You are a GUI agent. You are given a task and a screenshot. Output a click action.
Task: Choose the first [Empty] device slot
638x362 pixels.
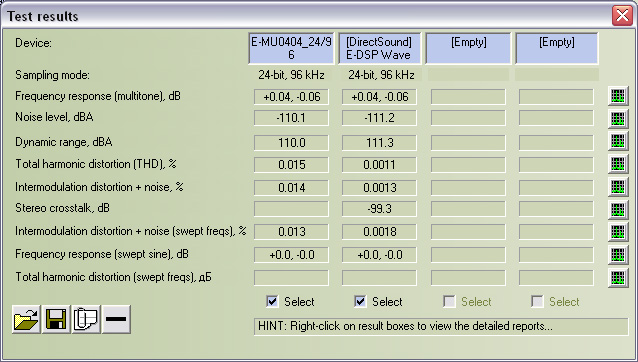point(468,48)
